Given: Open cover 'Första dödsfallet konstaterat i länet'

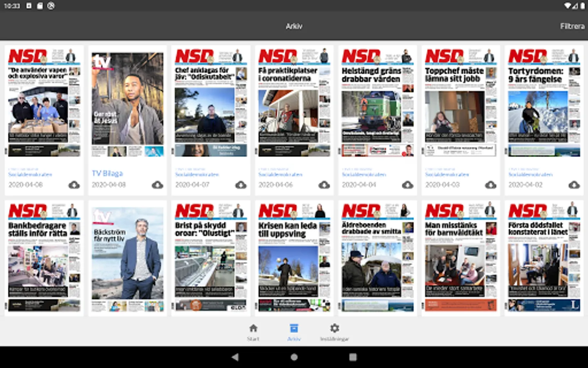Looking at the screenshot, I should tap(544, 257).
